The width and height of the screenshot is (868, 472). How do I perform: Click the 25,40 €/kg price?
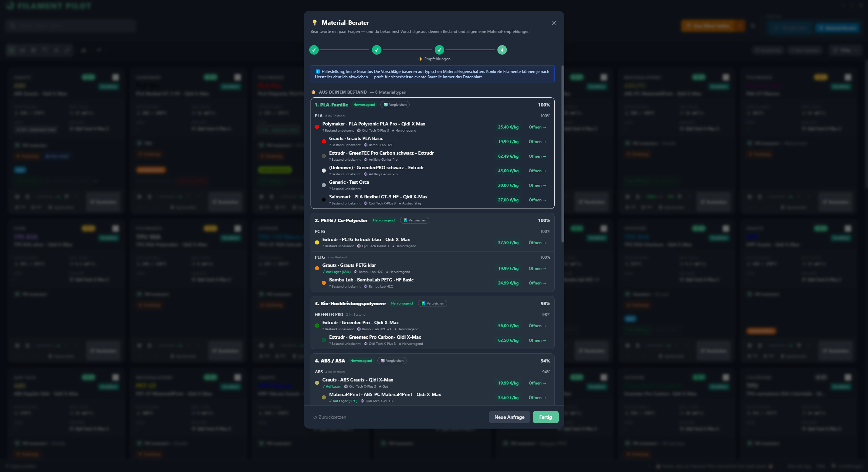508,127
